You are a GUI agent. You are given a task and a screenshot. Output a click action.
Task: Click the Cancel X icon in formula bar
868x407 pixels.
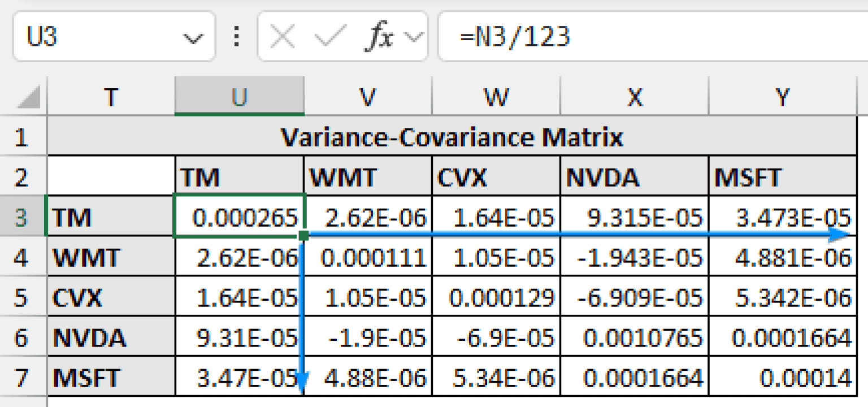click(x=282, y=38)
